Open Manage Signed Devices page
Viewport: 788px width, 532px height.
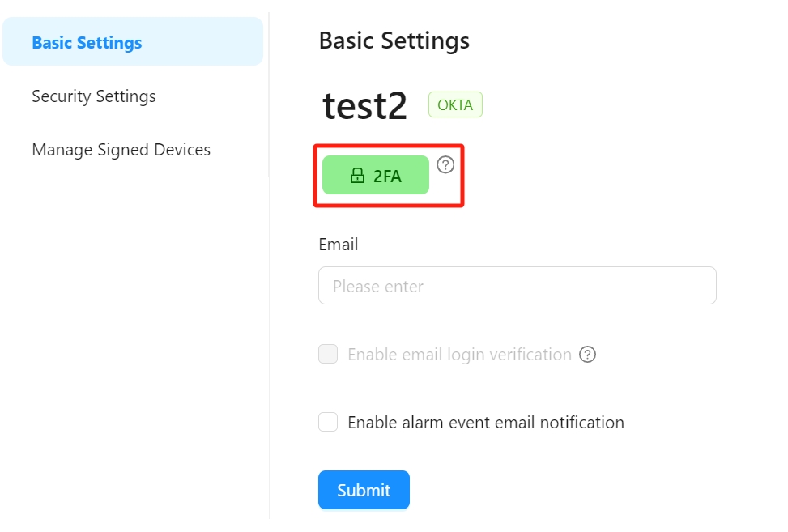point(121,150)
